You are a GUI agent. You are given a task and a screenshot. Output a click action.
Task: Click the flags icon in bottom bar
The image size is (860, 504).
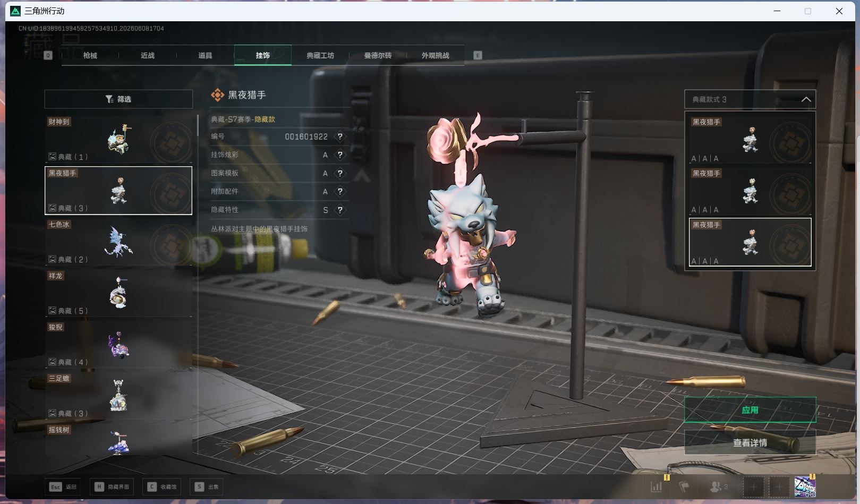684,486
